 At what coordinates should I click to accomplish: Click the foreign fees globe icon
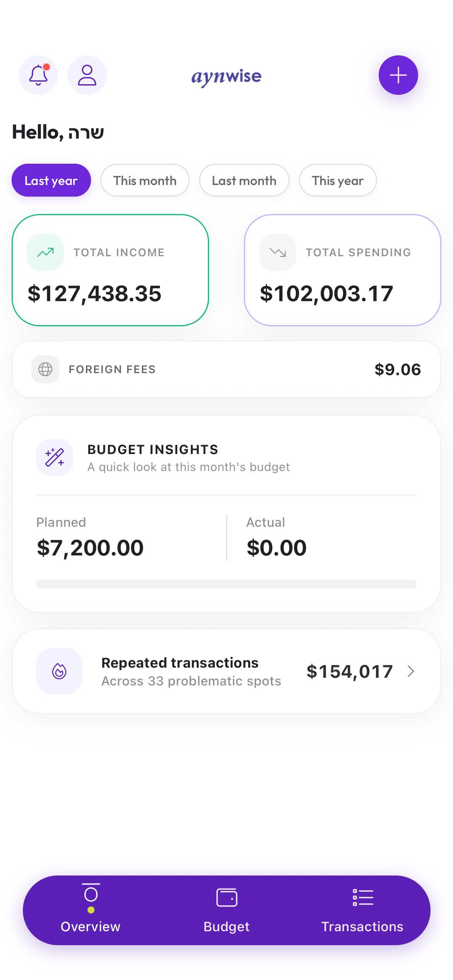coord(45,369)
